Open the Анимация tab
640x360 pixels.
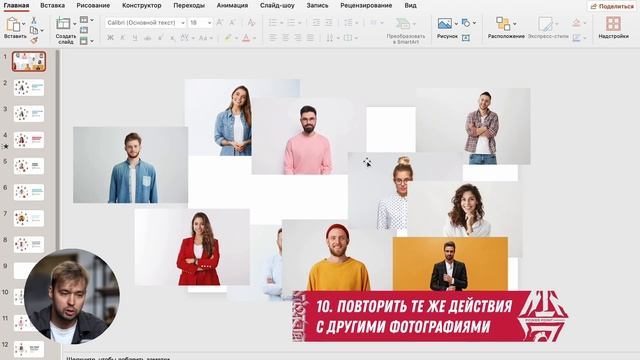(232, 6)
